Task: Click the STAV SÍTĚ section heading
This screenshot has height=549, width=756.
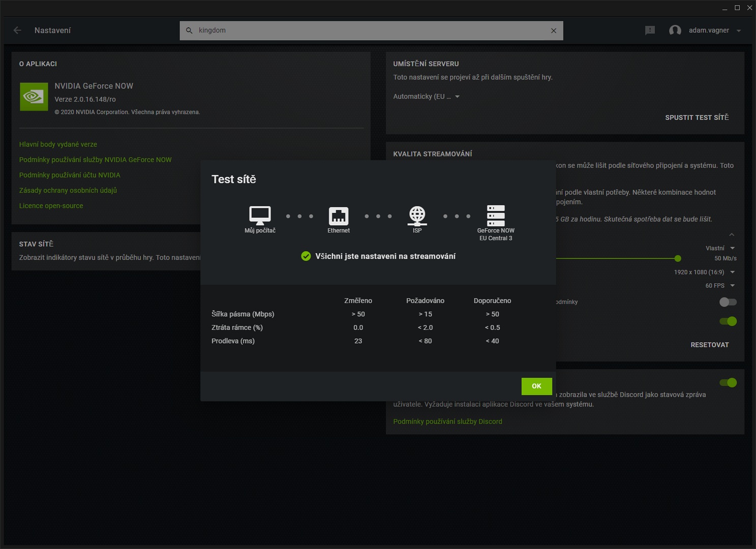Action: click(x=36, y=244)
